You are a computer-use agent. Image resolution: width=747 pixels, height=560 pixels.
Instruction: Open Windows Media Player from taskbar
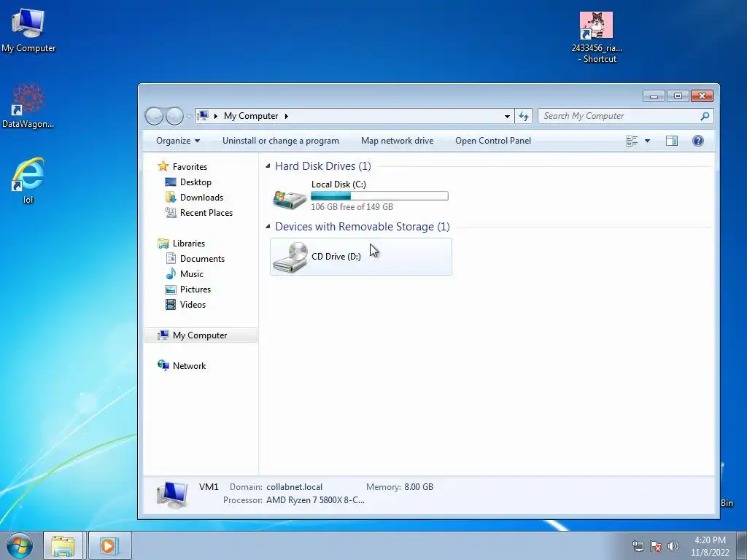109,545
